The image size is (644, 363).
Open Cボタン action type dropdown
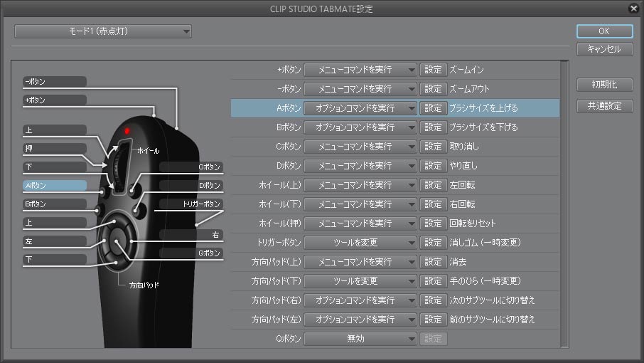(x=360, y=147)
